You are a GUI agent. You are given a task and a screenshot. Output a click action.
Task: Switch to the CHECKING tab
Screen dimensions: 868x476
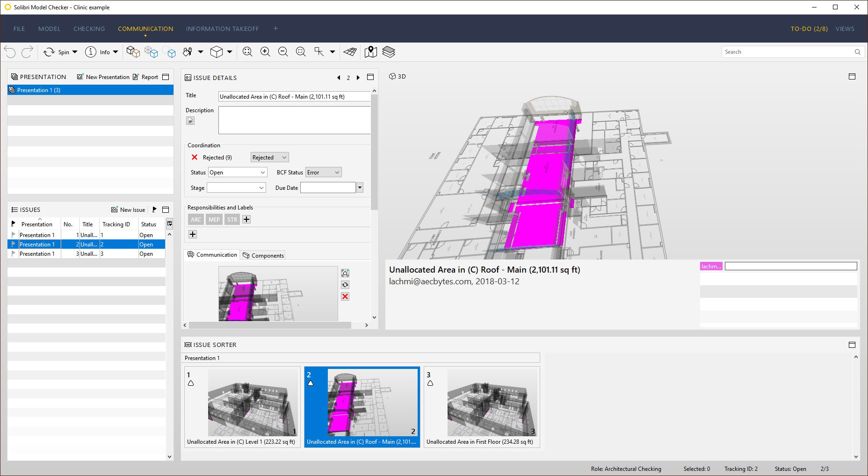tap(89, 29)
